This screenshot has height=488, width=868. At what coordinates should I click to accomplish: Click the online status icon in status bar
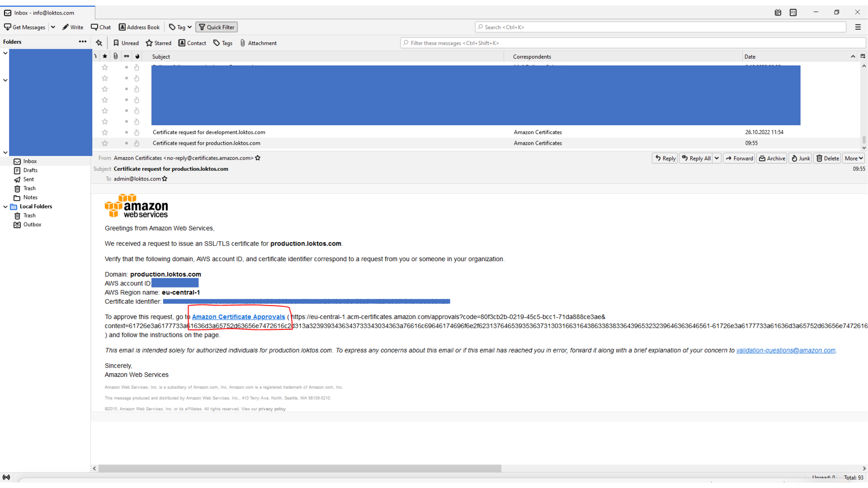pyautogui.click(x=6, y=477)
